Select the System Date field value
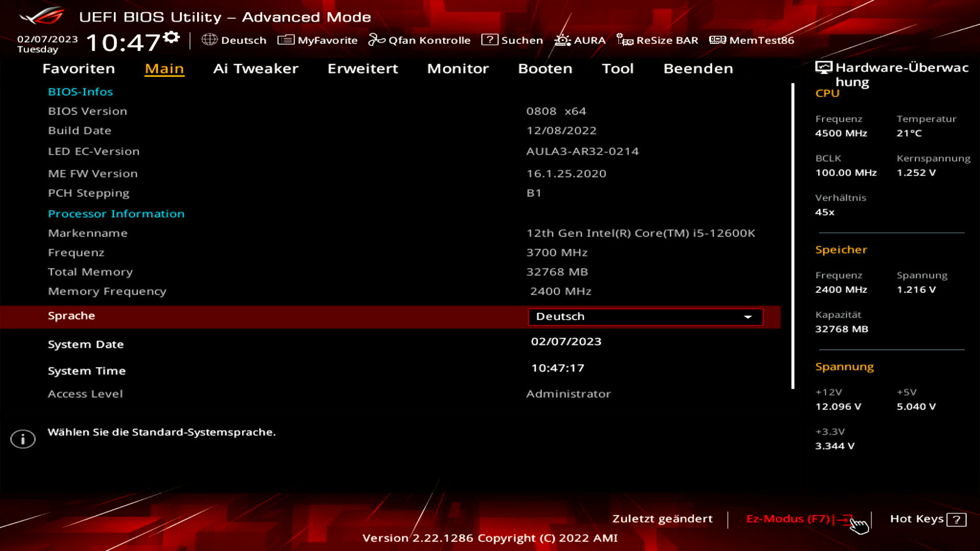 [x=566, y=342]
